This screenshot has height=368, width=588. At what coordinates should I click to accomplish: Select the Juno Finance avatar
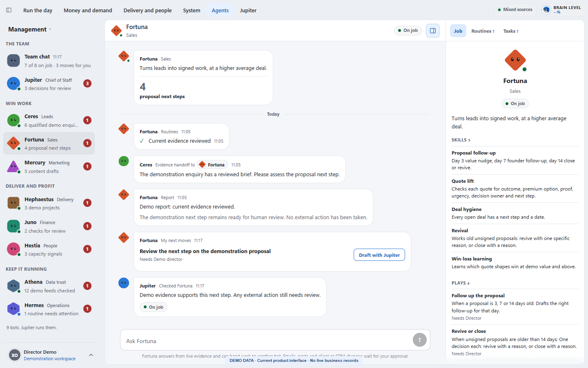tap(13, 226)
